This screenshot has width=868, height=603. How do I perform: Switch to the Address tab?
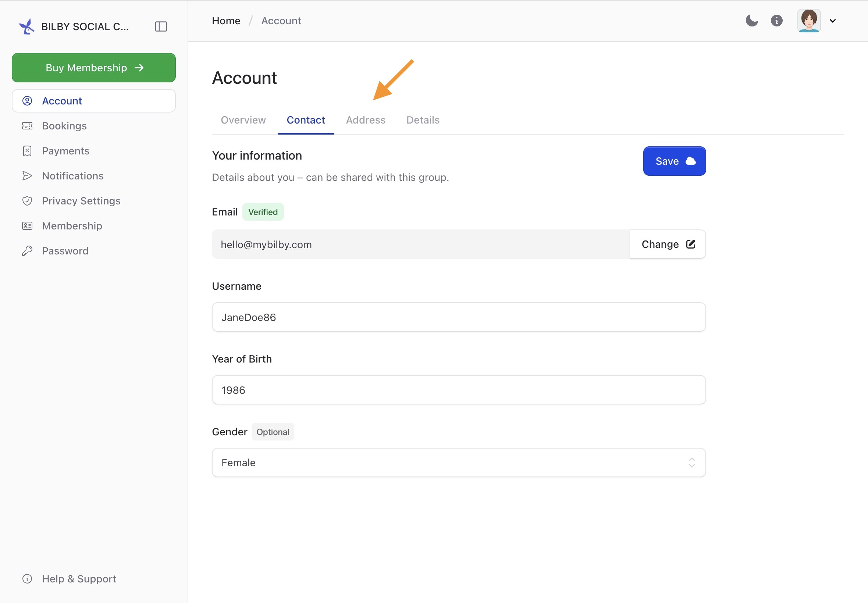click(366, 120)
